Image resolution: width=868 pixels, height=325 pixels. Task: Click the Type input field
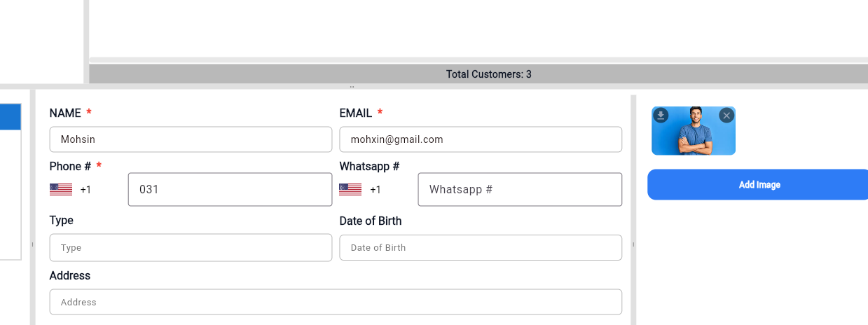point(191,248)
